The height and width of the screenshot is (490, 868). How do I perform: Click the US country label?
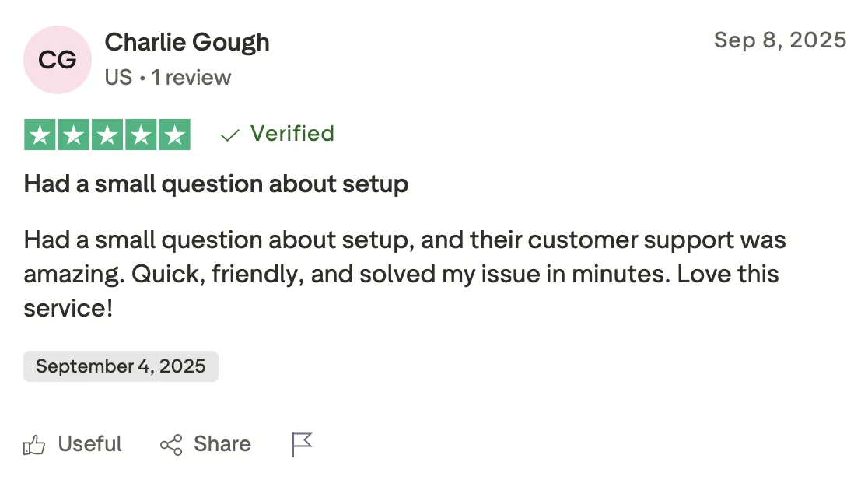118,78
